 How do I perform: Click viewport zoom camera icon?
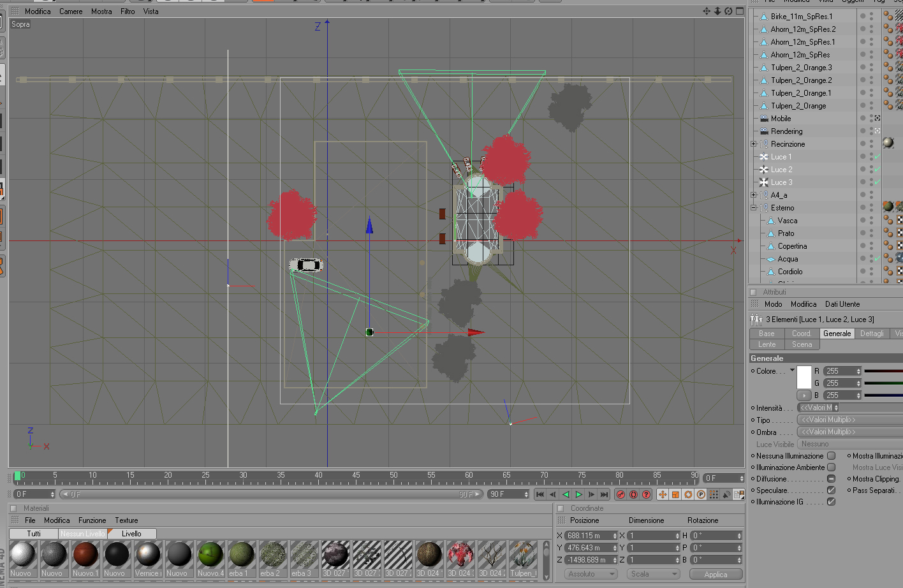(717, 11)
